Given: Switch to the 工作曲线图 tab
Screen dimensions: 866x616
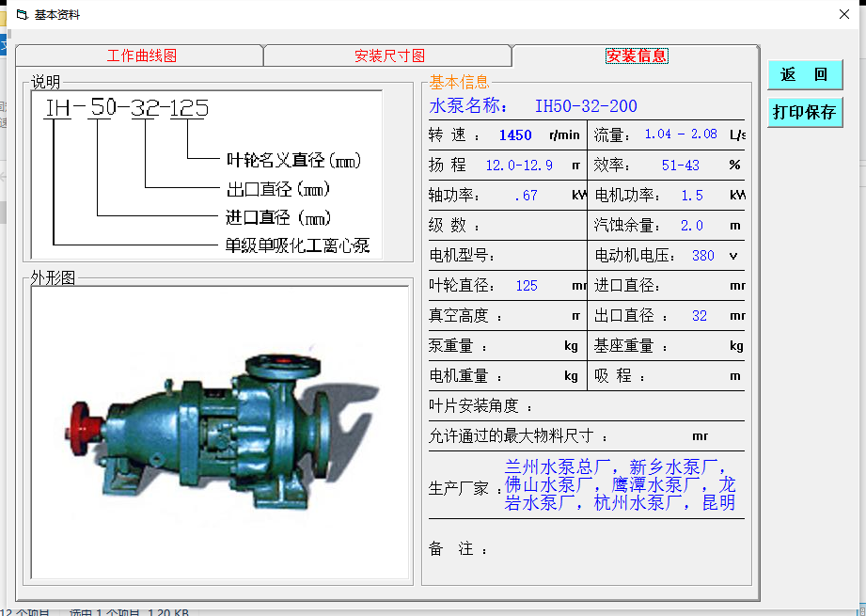Looking at the screenshot, I should click(x=141, y=55).
